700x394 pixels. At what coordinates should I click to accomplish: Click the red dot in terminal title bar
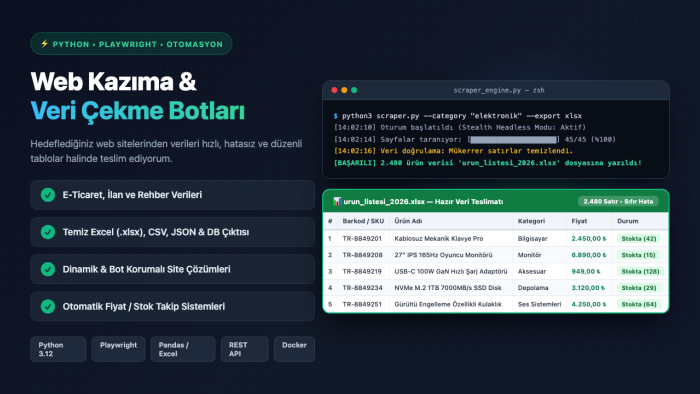click(334, 90)
